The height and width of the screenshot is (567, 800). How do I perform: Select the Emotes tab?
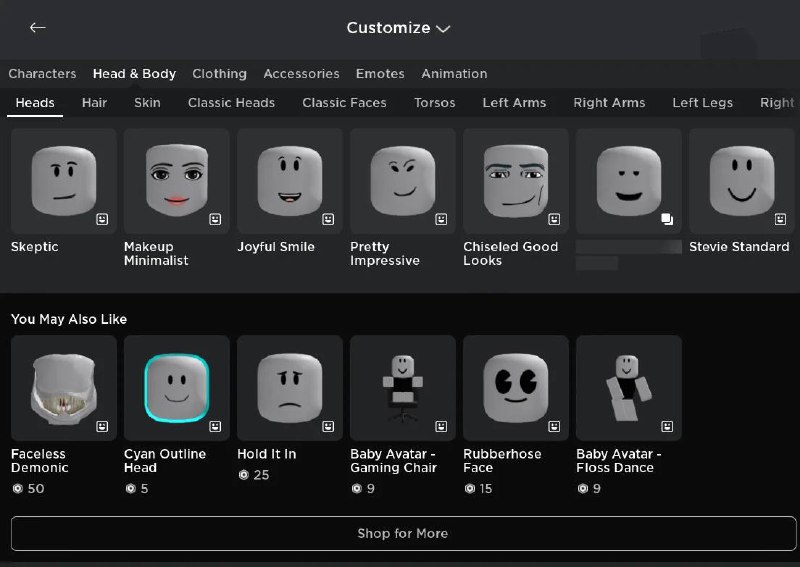(380, 74)
